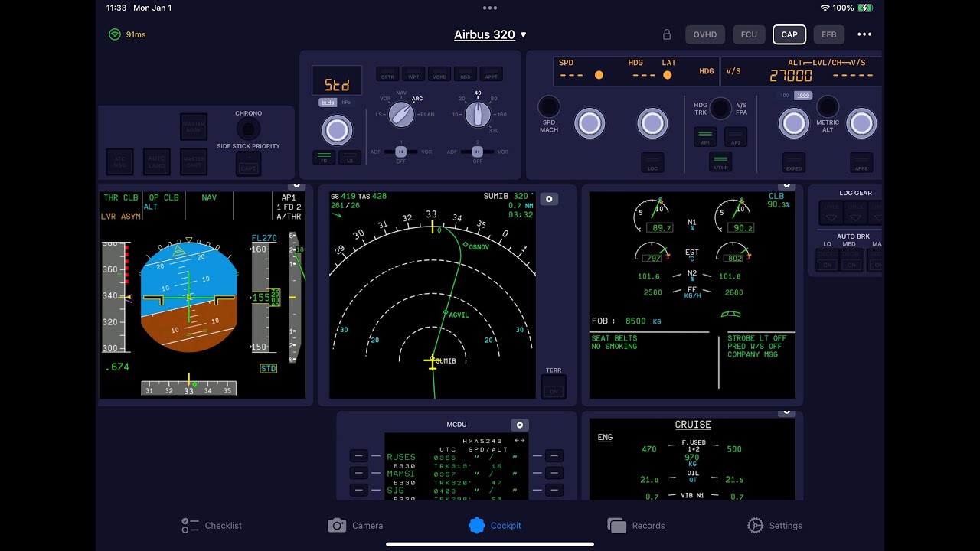This screenshot has height=551, width=980.
Task: Open the Airbus 320 aircraft dropdown
Action: pos(490,34)
